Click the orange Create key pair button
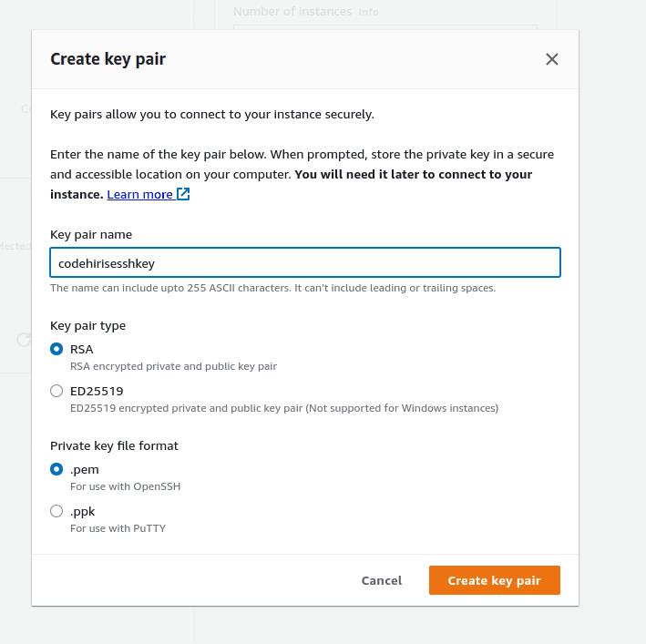646x644 pixels. (x=494, y=580)
